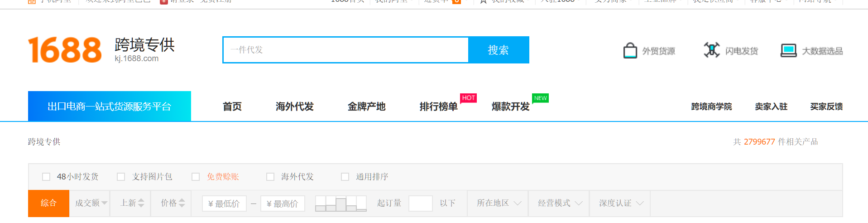
Task: Click the red HOT badge
Action: pyautogui.click(x=469, y=98)
